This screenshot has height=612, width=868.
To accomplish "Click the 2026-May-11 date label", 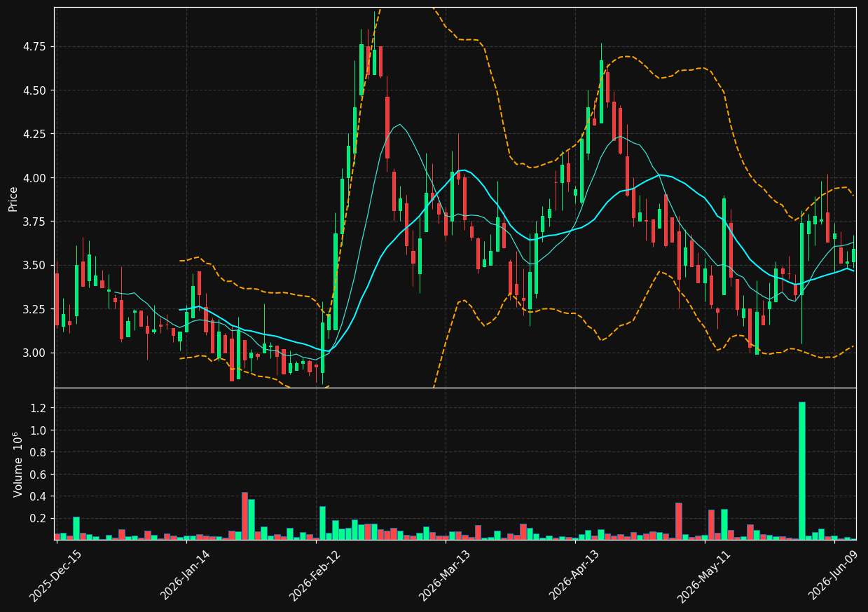I will coord(704,576).
